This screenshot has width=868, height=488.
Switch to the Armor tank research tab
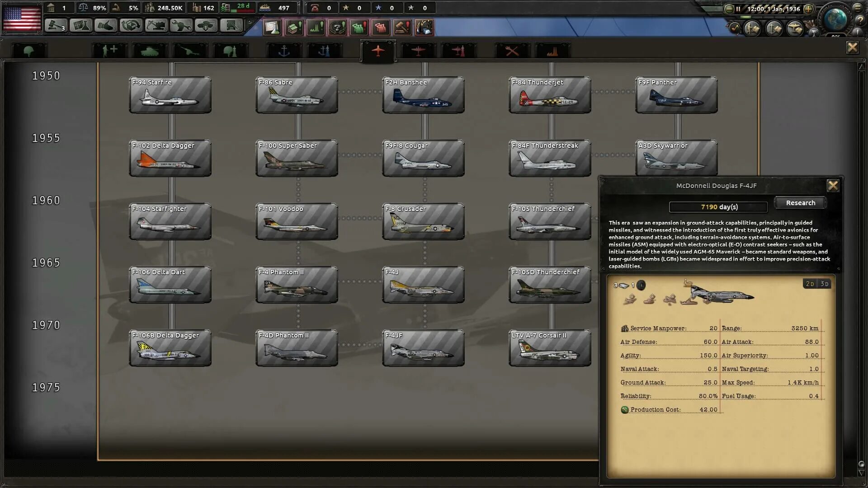[150, 51]
